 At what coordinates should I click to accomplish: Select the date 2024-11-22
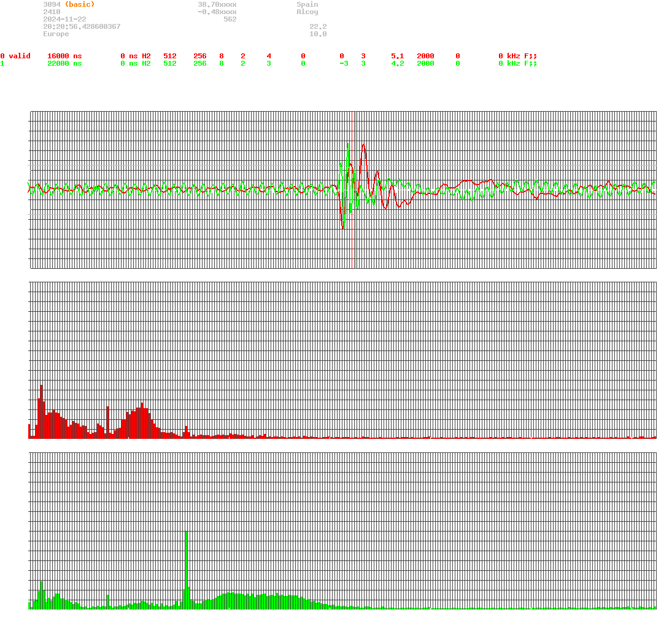[64, 19]
